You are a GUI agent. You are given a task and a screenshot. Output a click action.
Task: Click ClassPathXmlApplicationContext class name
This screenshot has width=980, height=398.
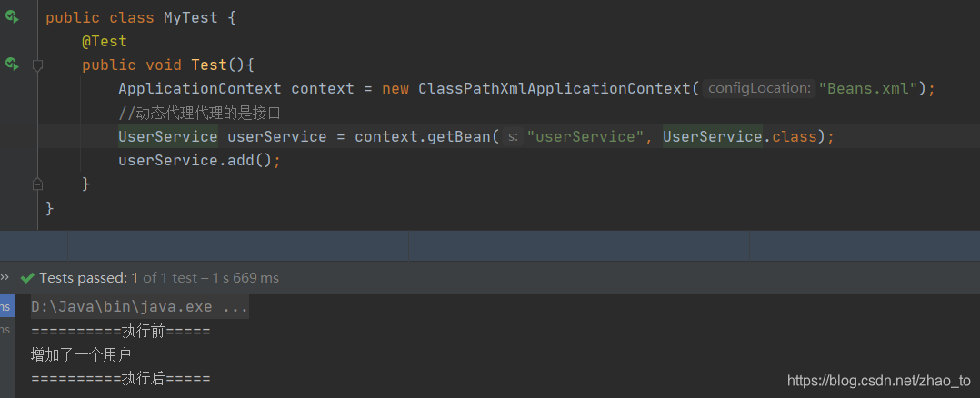tap(555, 89)
